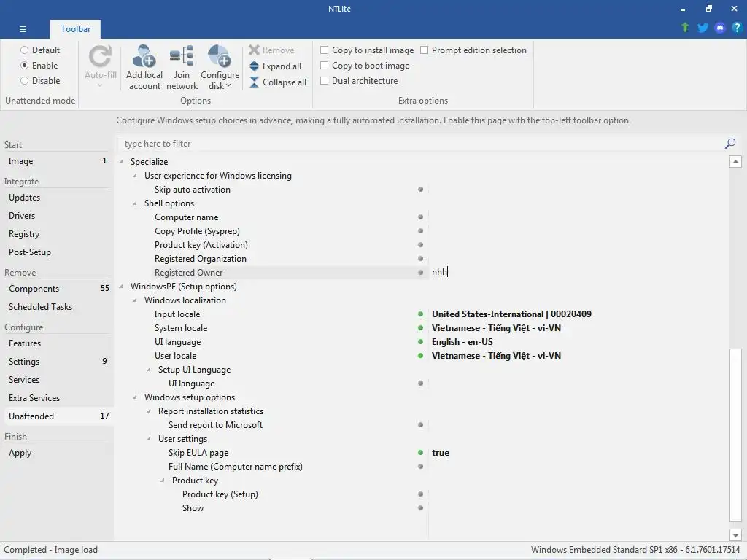
Task: Select the Disable unattended mode radio
Action: (24, 81)
